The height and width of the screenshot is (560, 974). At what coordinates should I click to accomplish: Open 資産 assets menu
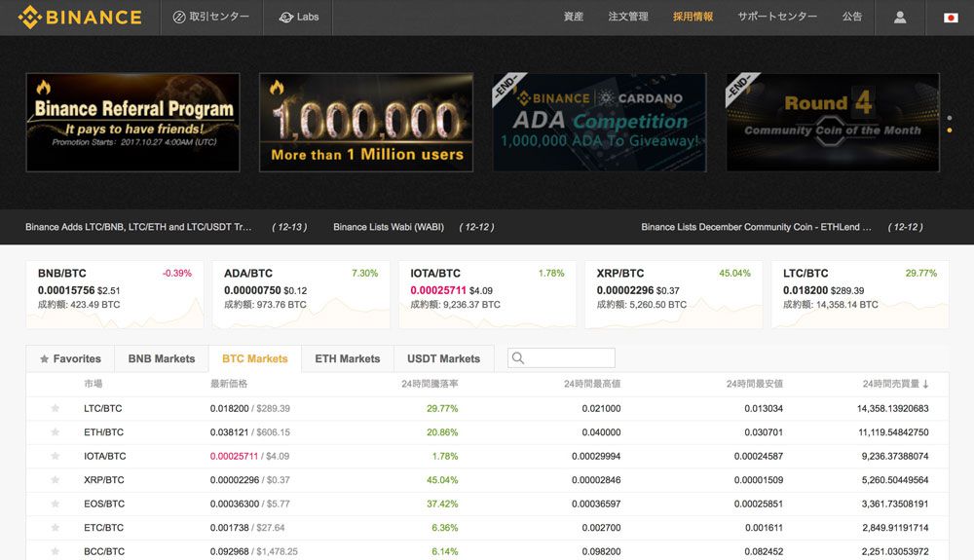[x=574, y=17]
